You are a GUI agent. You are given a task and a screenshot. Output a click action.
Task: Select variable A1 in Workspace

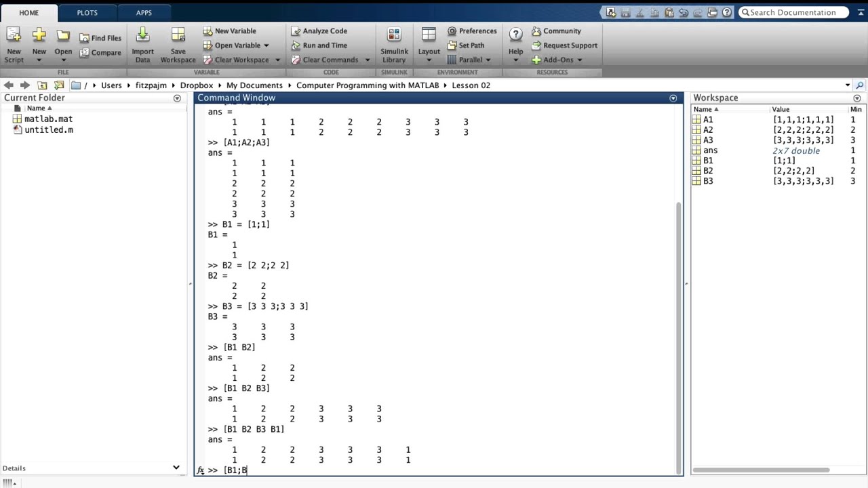(x=708, y=119)
